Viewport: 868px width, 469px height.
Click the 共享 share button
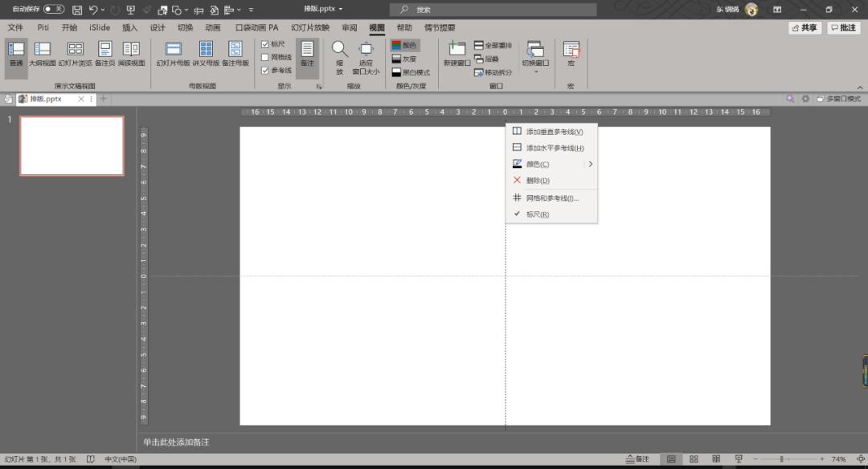pyautogui.click(x=805, y=27)
